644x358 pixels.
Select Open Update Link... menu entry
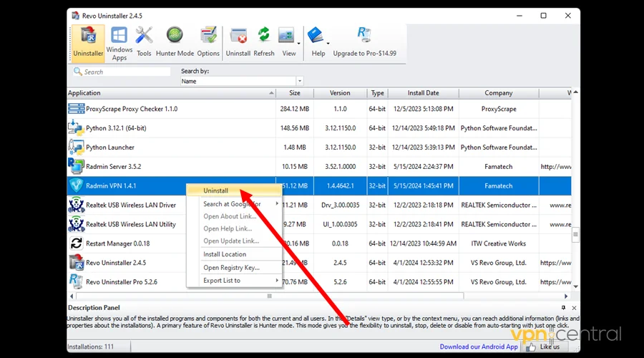[x=234, y=241]
